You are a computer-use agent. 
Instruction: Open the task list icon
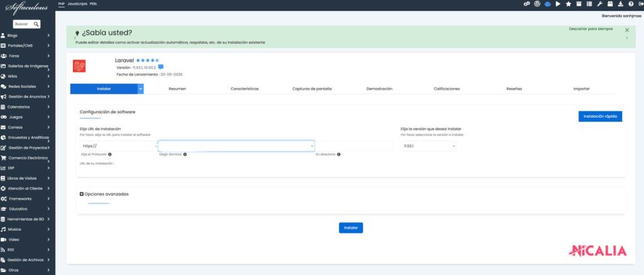tap(589, 4)
